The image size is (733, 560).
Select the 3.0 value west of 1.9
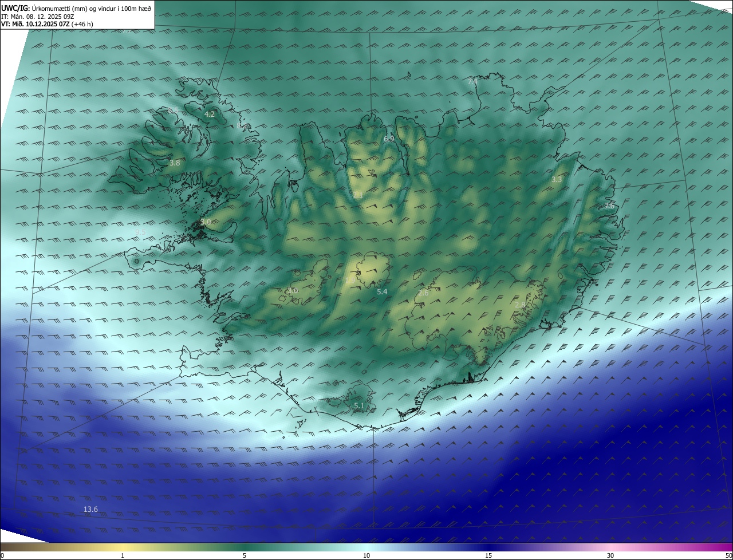click(x=293, y=291)
